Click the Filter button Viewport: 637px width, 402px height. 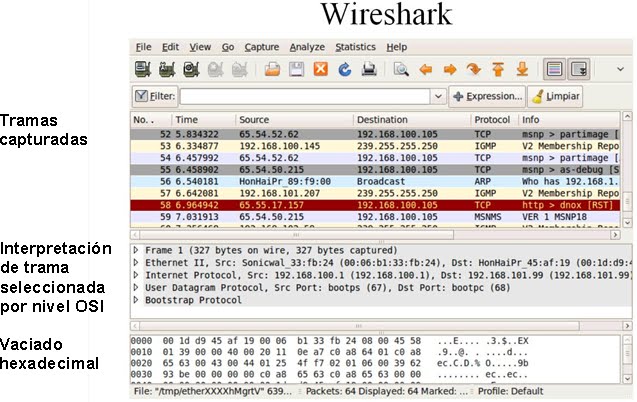pyautogui.click(x=155, y=96)
